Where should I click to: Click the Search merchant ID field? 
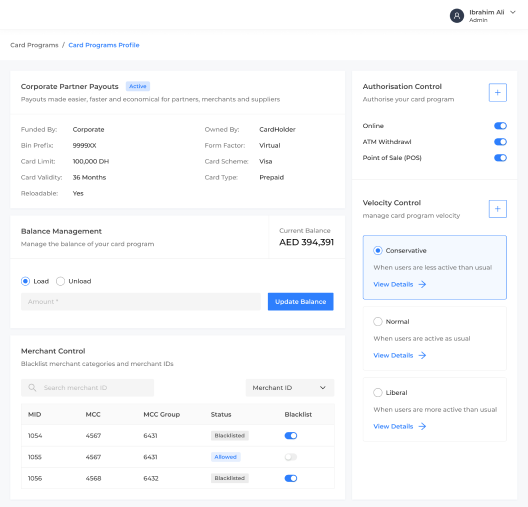pos(87,388)
